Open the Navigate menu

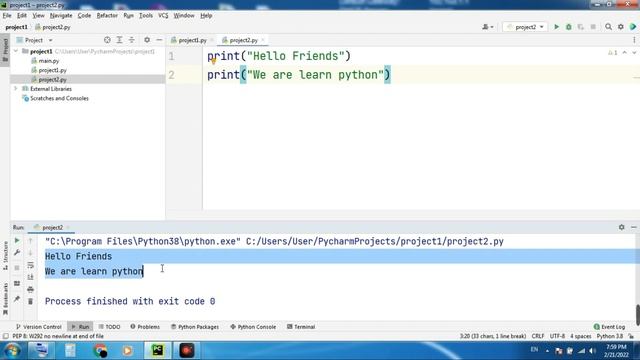coord(61,16)
